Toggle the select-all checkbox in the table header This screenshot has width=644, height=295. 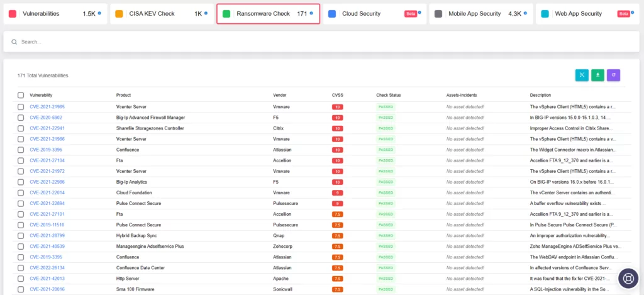(x=21, y=96)
